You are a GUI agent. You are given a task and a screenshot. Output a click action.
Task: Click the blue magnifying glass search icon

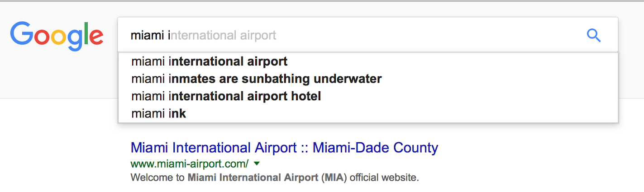[x=593, y=35]
